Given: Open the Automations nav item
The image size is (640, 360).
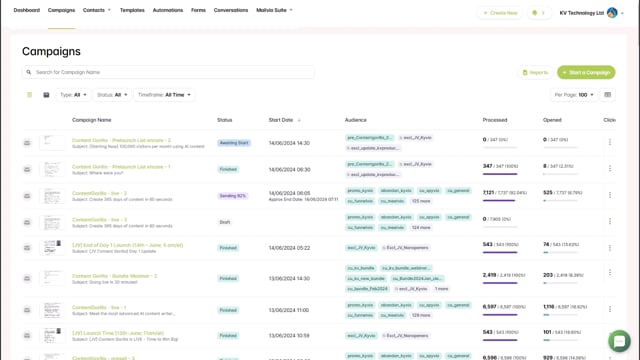Looking at the screenshot, I should [x=168, y=10].
